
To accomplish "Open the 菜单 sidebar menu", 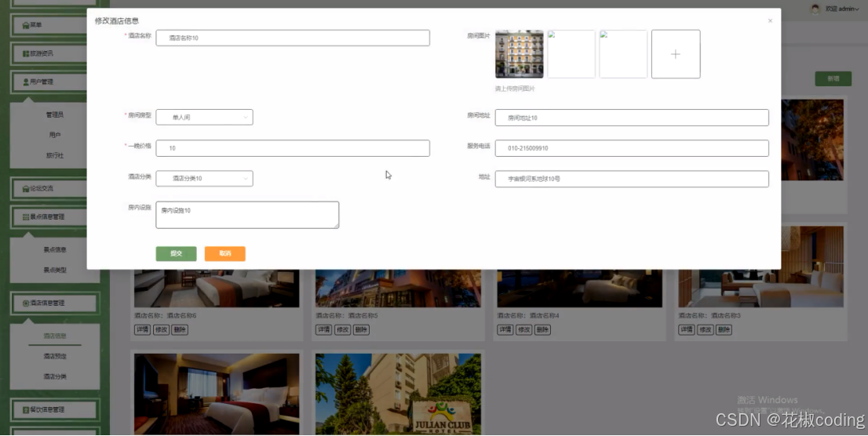I will (x=54, y=25).
